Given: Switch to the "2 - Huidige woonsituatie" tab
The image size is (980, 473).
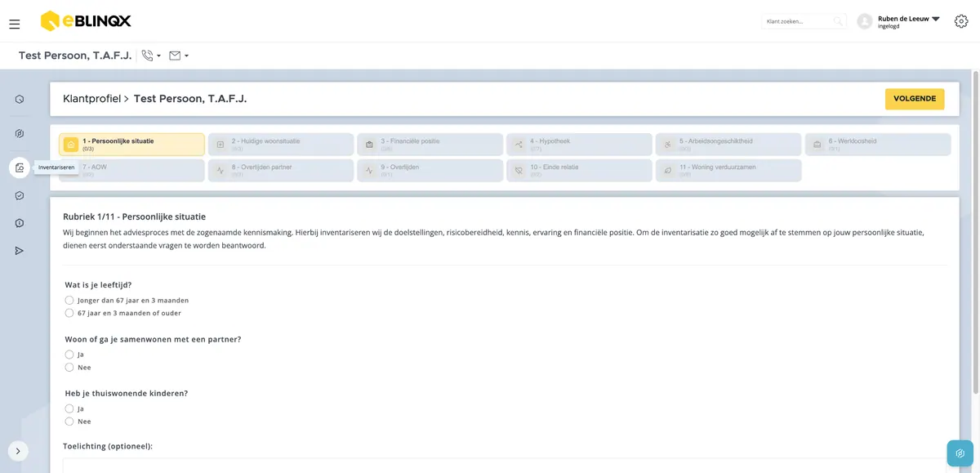Looking at the screenshot, I should [x=281, y=145].
